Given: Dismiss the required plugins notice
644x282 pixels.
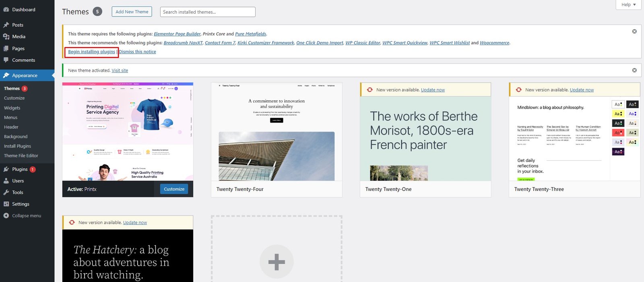Looking at the screenshot, I should (x=634, y=31).
